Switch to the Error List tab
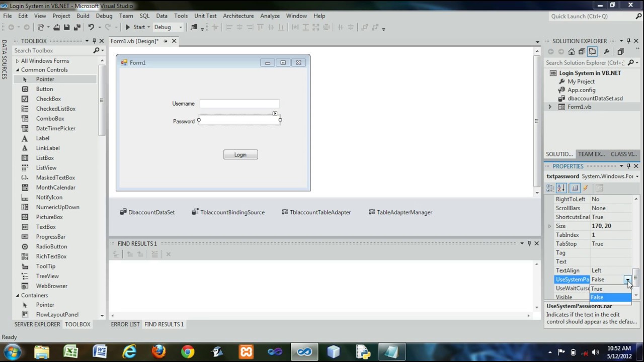This screenshot has height=362, width=644. click(125, 324)
